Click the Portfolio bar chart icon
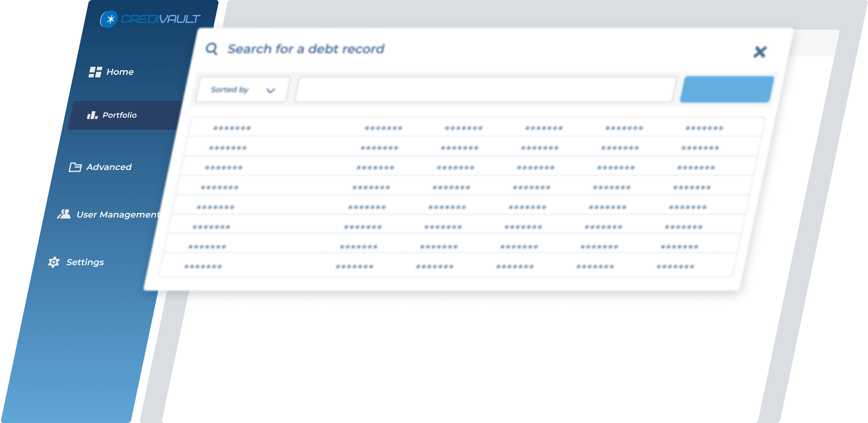Viewport: 868px width, 423px height. coord(92,115)
